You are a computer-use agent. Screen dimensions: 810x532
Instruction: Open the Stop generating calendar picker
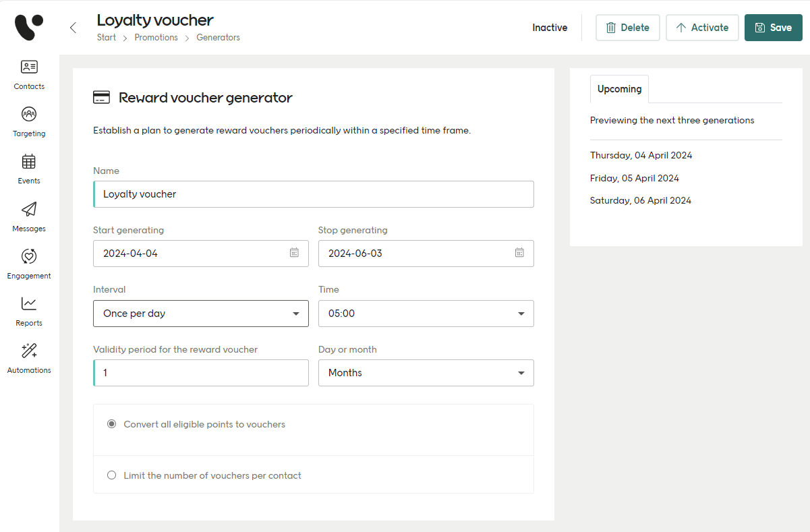pyautogui.click(x=519, y=253)
